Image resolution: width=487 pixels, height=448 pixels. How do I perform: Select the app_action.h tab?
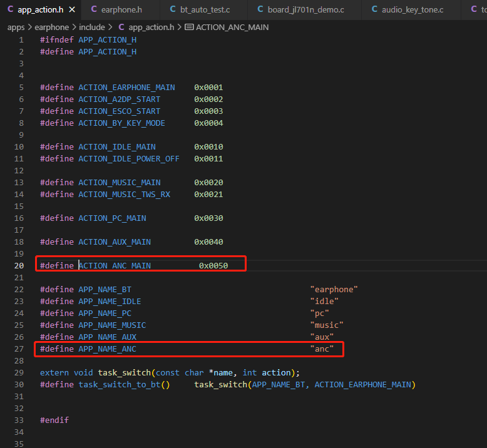[x=41, y=9]
